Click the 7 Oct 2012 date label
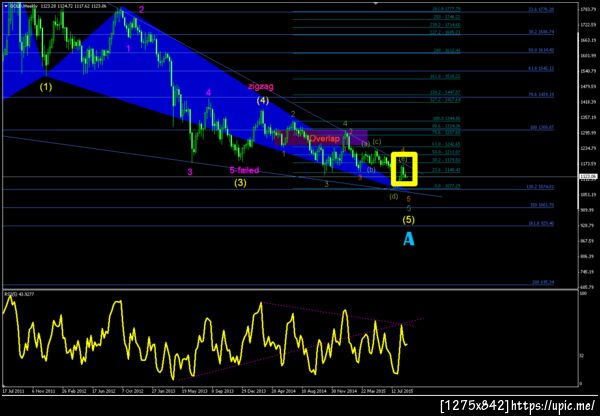This screenshot has height=416, width=600. [132, 392]
